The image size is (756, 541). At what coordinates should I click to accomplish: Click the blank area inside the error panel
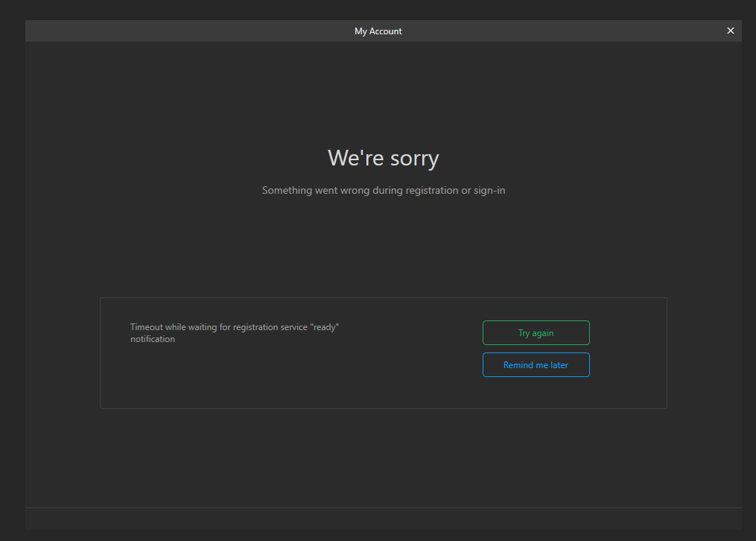click(298, 380)
